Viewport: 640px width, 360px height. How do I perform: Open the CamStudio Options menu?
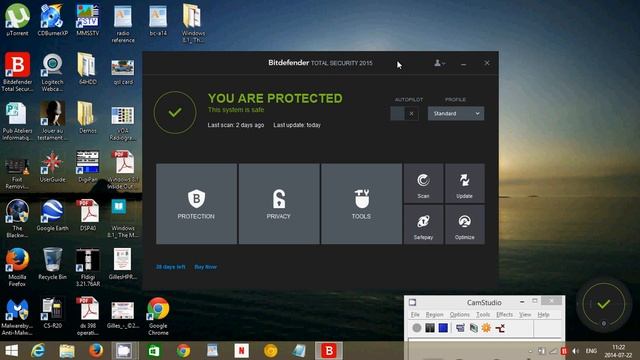460,315
